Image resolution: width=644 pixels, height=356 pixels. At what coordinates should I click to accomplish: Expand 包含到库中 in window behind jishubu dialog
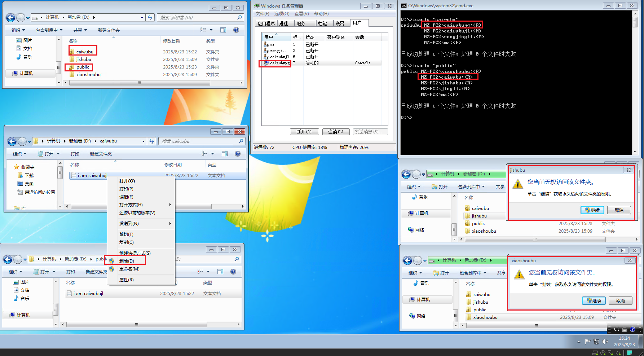click(471, 187)
